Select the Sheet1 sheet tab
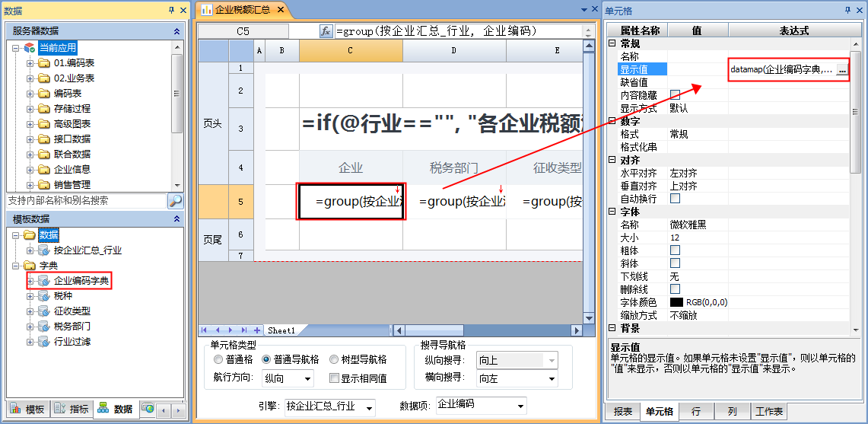The width and height of the screenshot is (868, 424). point(281,330)
